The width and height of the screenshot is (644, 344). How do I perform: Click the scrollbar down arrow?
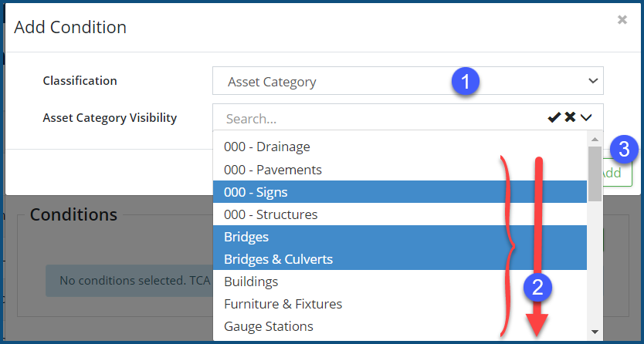coord(595,332)
